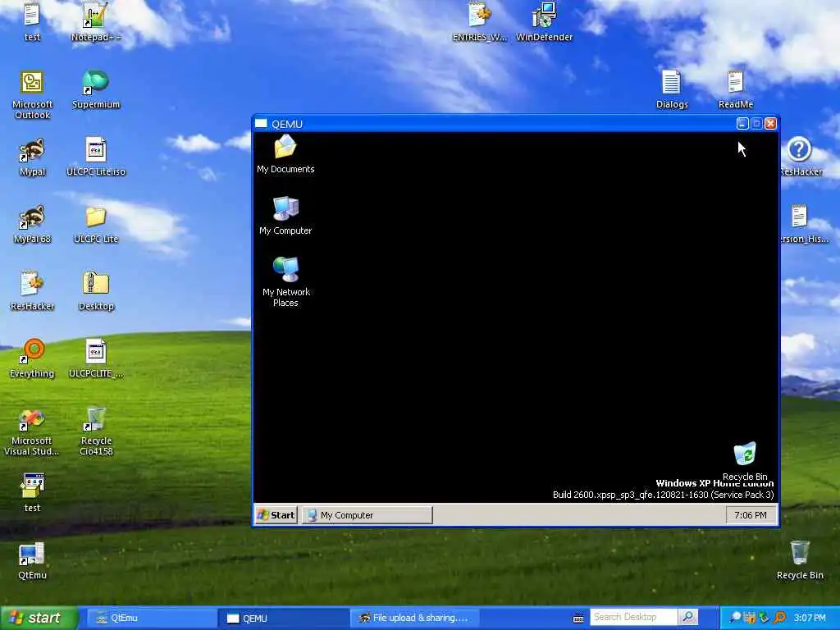
Task: Click the 3:07 PM host clock
Action: click(810, 618)
